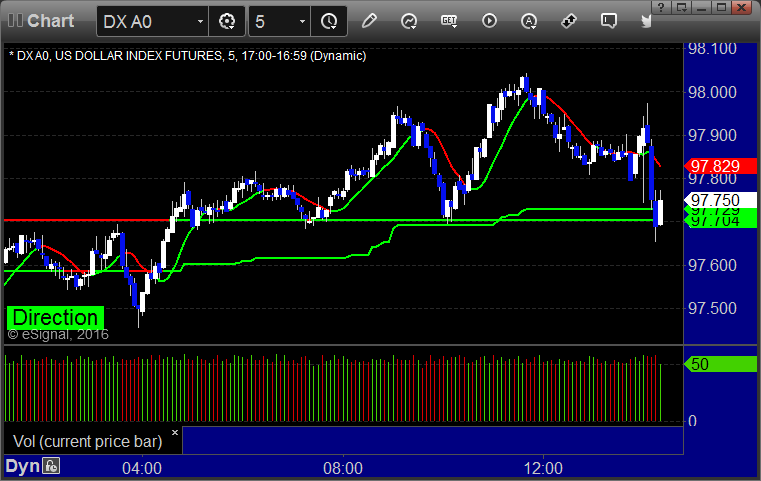Image resolution: width=761 pixels, height=481 pixels.
Task: Start bar replay playback
Action: tap(489, 21)
